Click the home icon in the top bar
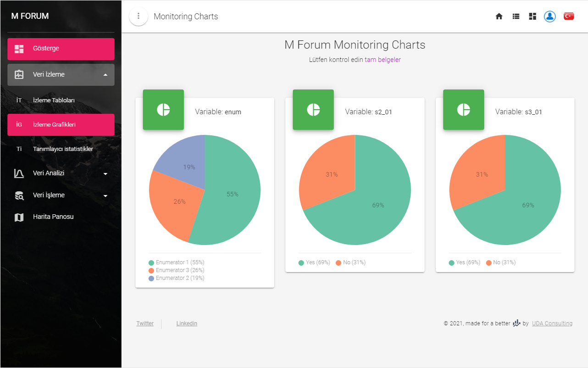The height and width of the screenshot is (368, 588). (x=499, y=17)
